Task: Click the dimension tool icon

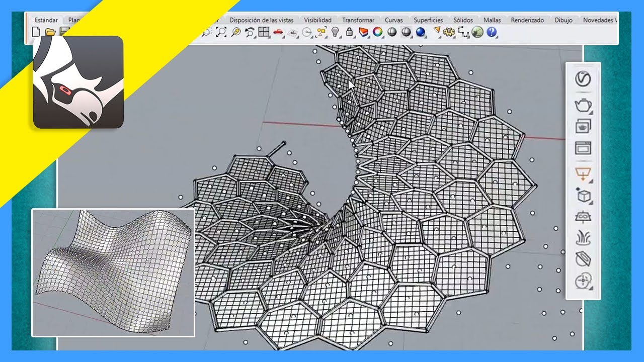Action: (x=463, y=32)
